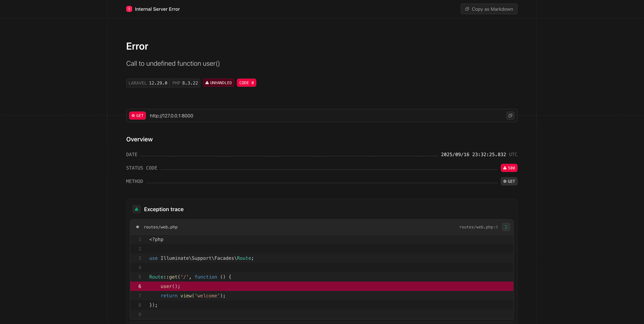Click the green Exception trace icon
The width and height of the screenshot is (644, 324).
(136, 209)
